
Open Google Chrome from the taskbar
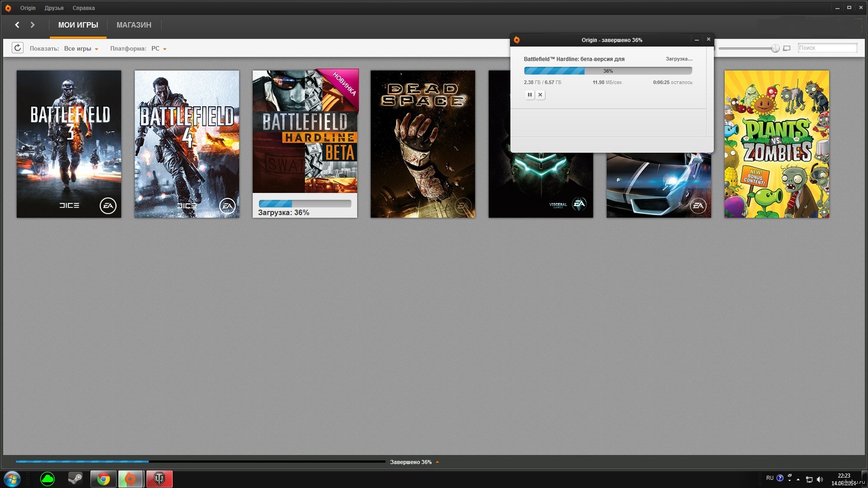pyautogui.click(x=104, y=479)
